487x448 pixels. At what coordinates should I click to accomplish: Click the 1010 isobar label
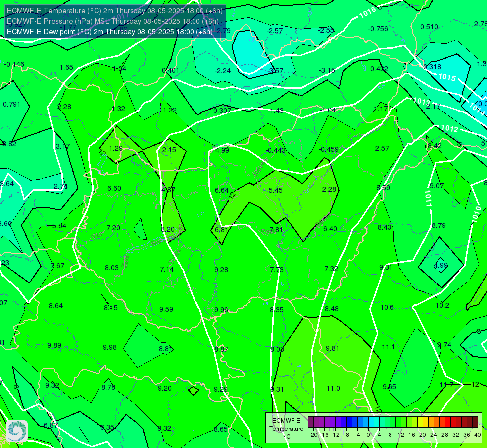476,214
